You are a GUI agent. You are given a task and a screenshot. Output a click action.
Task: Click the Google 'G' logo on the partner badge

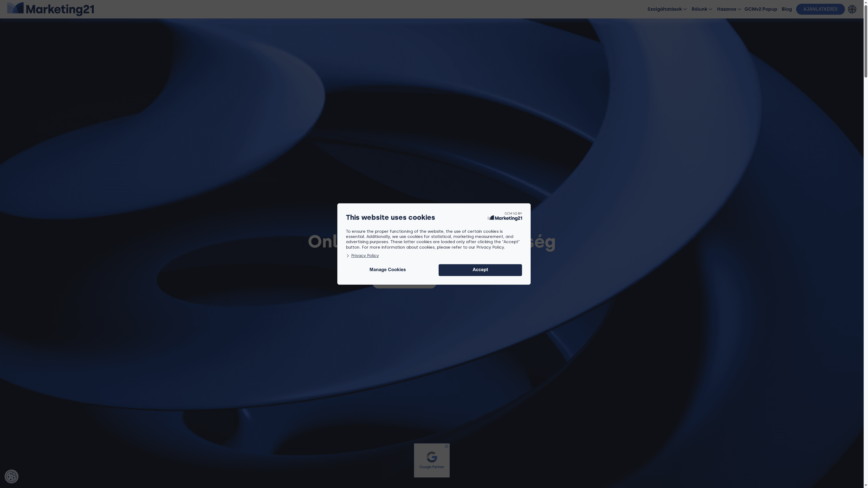click(432, 457)
